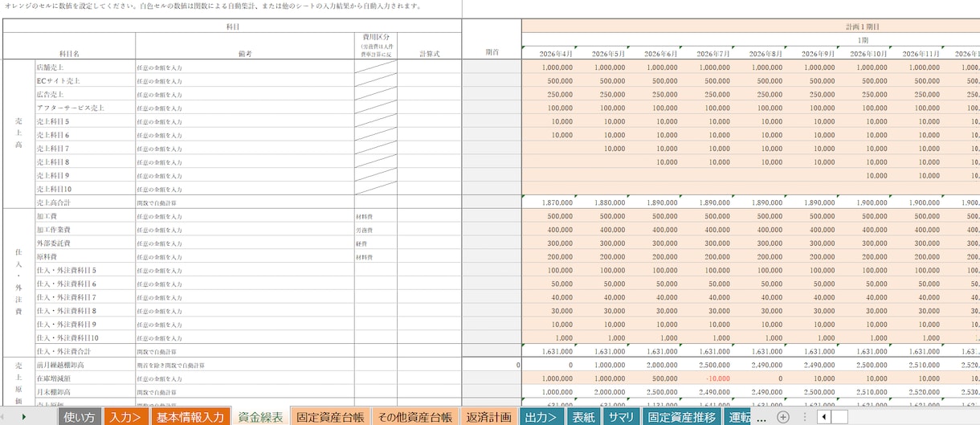
Task: Select the 1,870,000 sales total cell
Action: [548, 202]
